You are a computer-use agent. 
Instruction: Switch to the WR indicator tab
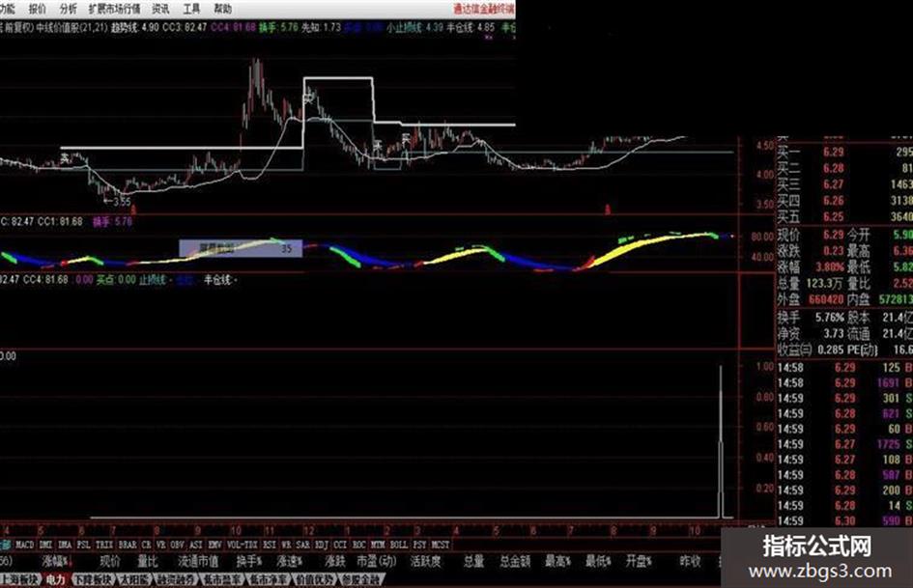(285, 545)
